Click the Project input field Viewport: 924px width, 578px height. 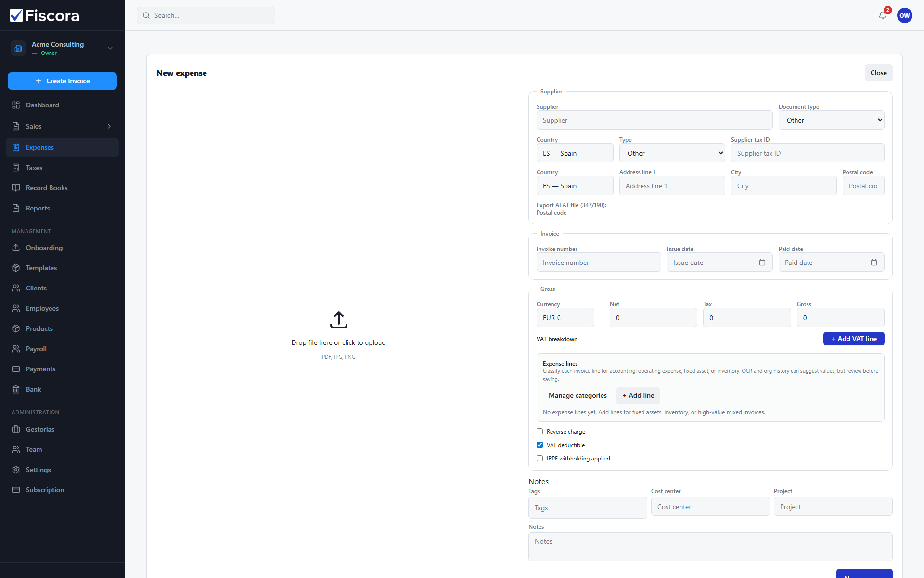point(833,507)
